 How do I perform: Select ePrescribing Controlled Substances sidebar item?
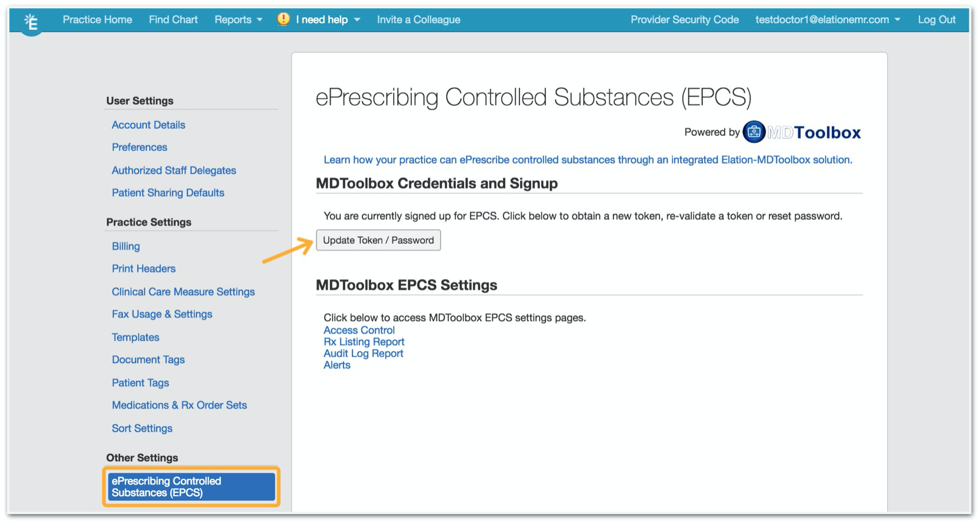point(191,487)
